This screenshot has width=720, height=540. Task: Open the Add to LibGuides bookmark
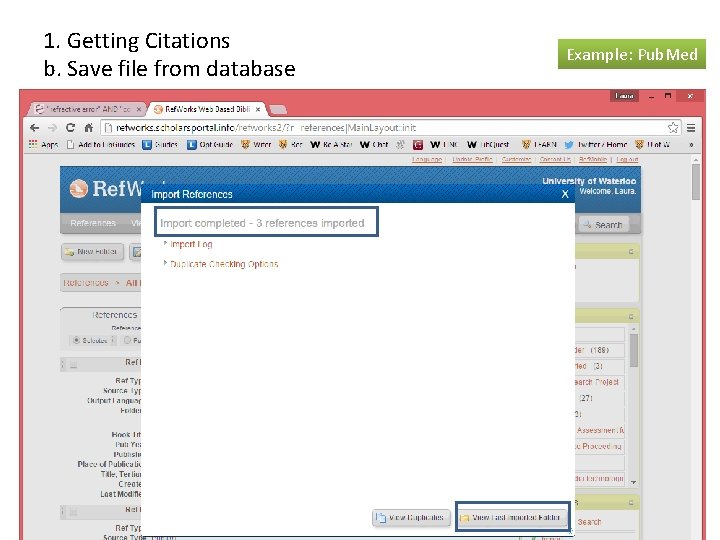(101, 145)
